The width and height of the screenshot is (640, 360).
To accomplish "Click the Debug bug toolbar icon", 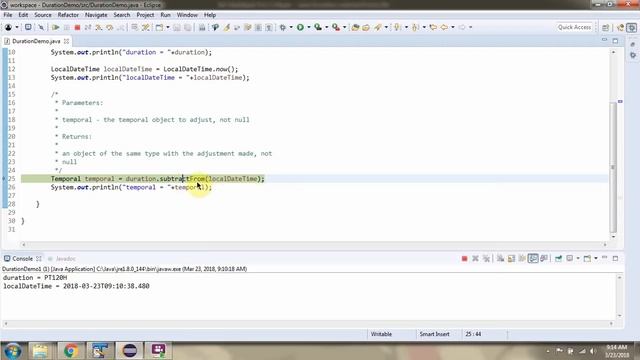I will (282, 27).
